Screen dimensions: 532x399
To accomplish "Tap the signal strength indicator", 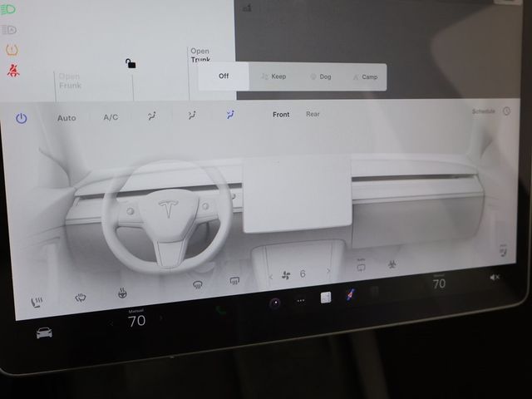I will [247, 7].
